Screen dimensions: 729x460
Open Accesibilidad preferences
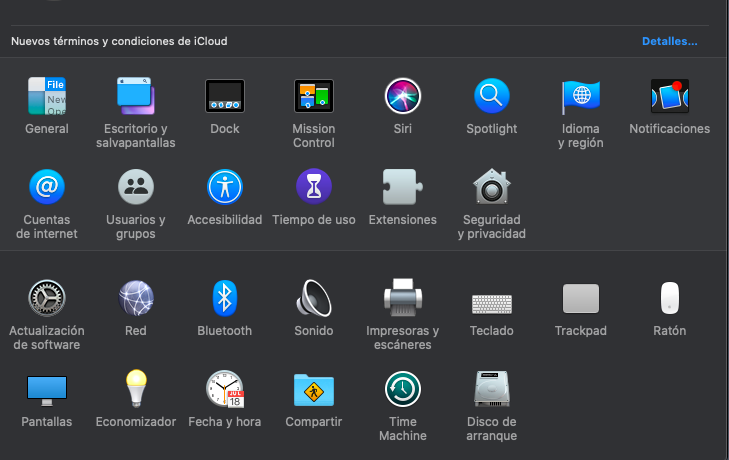(x=225, y=187)
